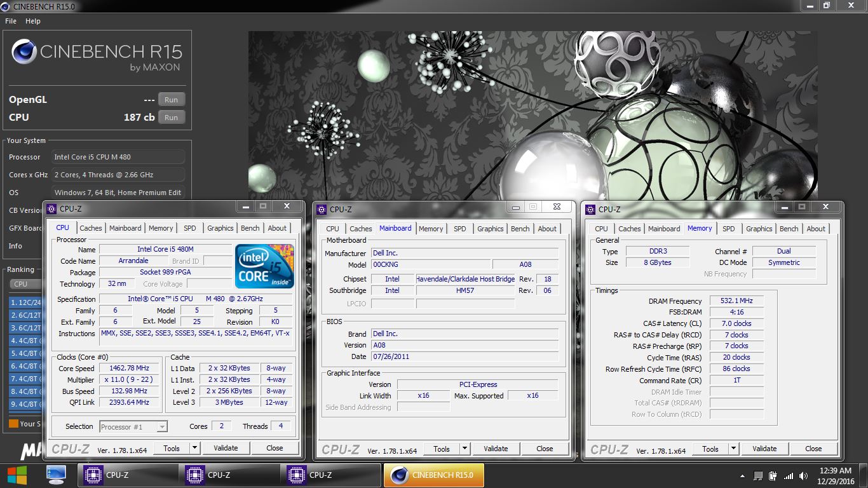The height and width of the screenshot is (488, 868).
Task: Click the Command Rate value 1T
Action: 736,381
